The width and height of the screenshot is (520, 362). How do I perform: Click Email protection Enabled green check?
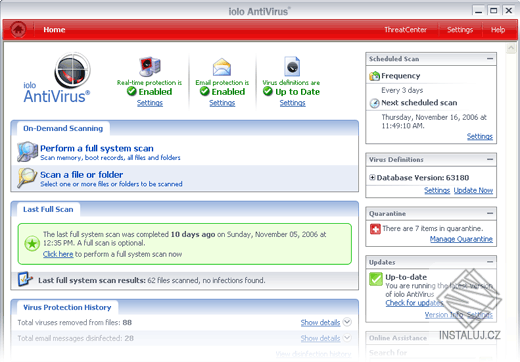click(x=204, y=91)
